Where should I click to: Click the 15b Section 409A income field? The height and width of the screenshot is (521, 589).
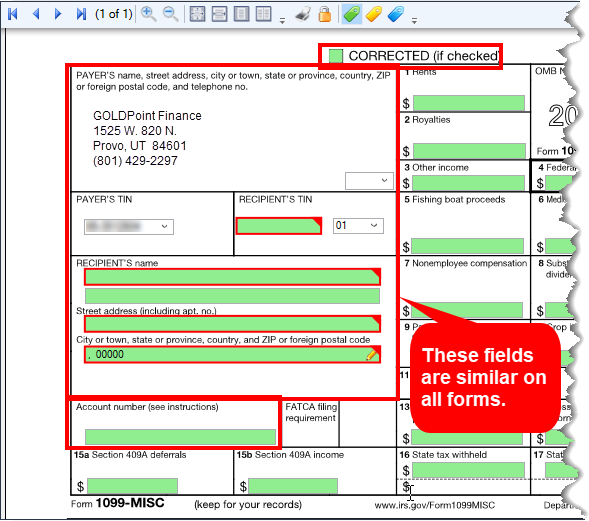click(293, 486)
